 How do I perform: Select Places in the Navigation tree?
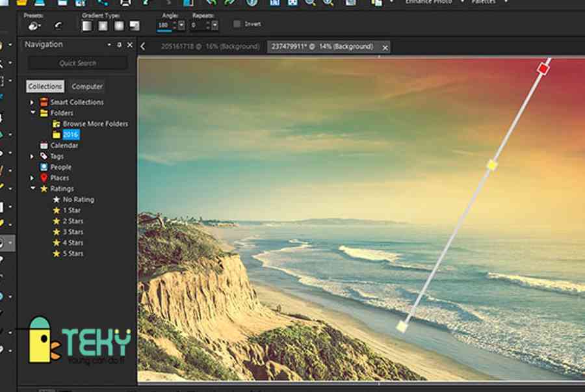pyautogui.click(x=60, y=178)
